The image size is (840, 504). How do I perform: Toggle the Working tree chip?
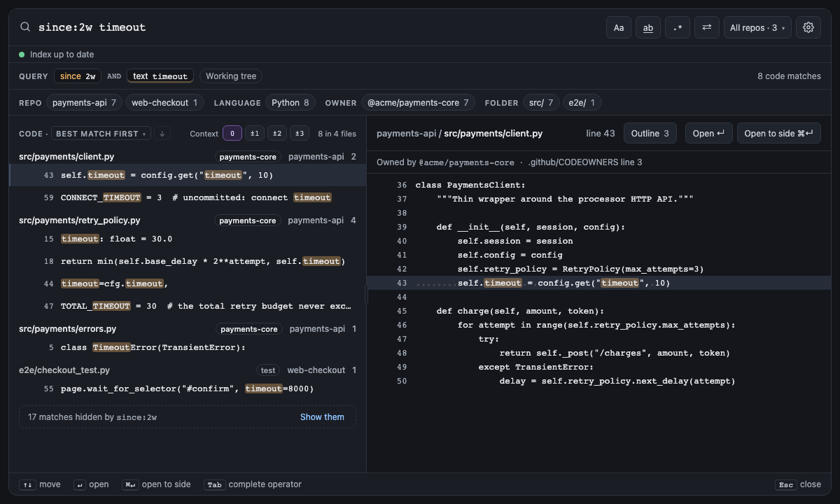pos(231,76)
